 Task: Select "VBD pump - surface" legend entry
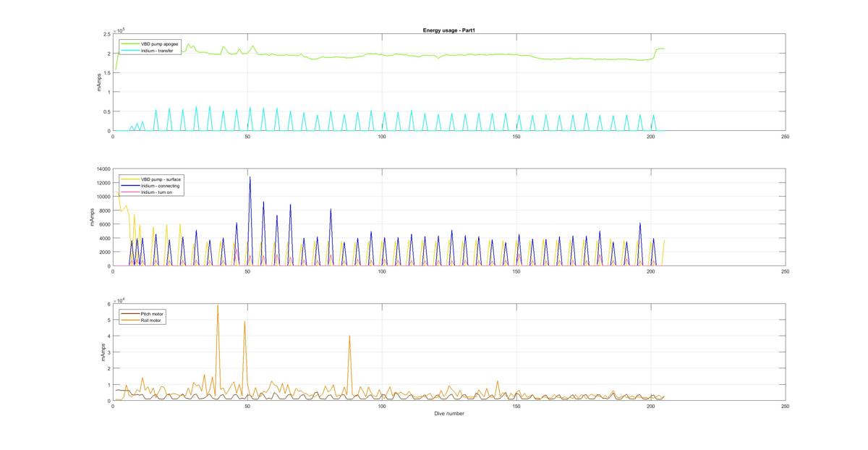click(150, 179)
